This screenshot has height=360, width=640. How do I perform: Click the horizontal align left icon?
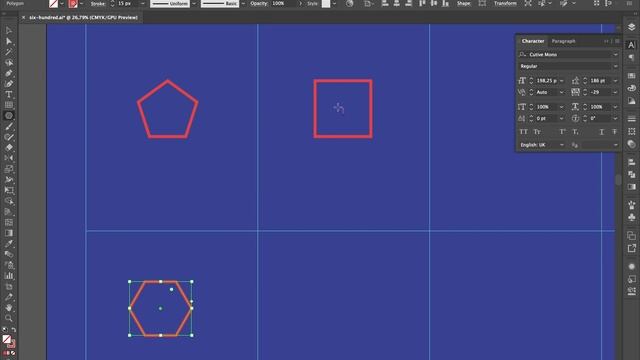[385, 4]
